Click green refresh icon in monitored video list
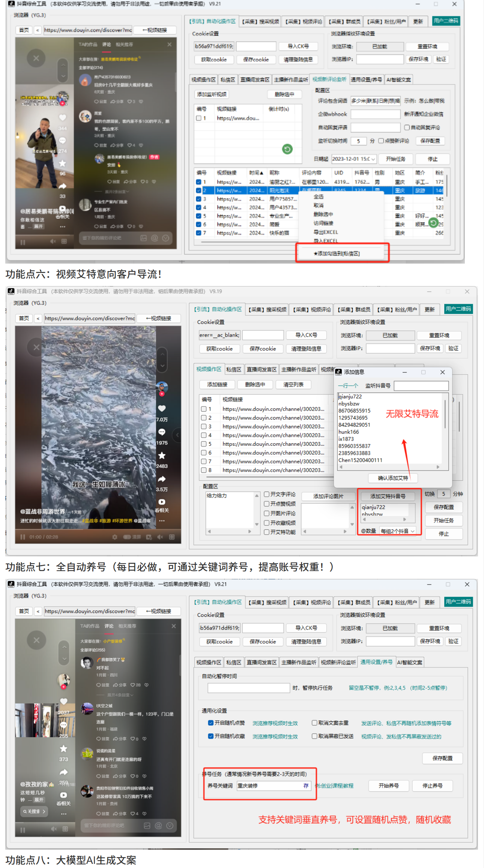484x868 pixels. (287, 149)
